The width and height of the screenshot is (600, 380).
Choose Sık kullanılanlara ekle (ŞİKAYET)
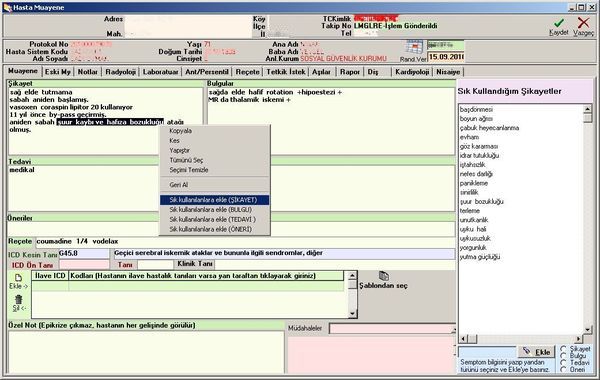[214, 200]
